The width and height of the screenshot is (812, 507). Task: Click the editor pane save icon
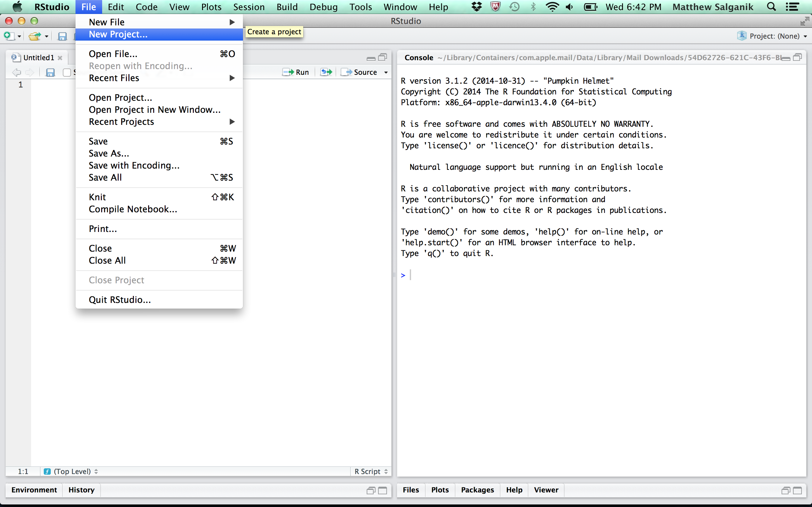click(x=50, y=73)
